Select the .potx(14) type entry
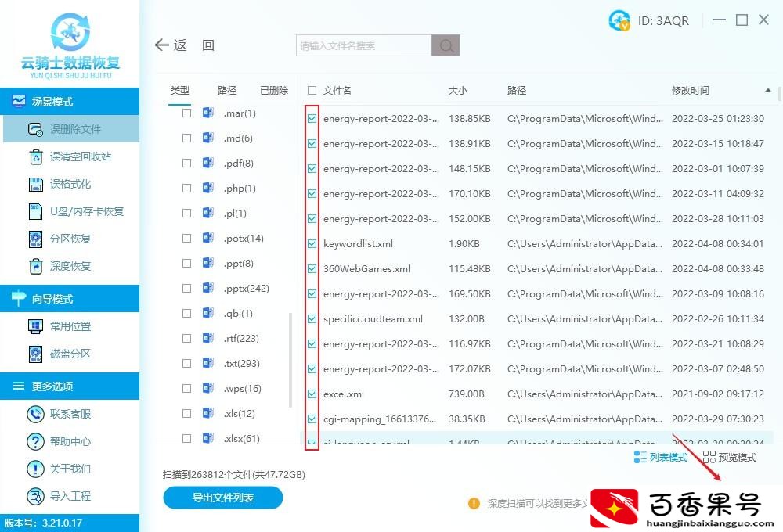The image size is (783, 532). click(244, 238)
